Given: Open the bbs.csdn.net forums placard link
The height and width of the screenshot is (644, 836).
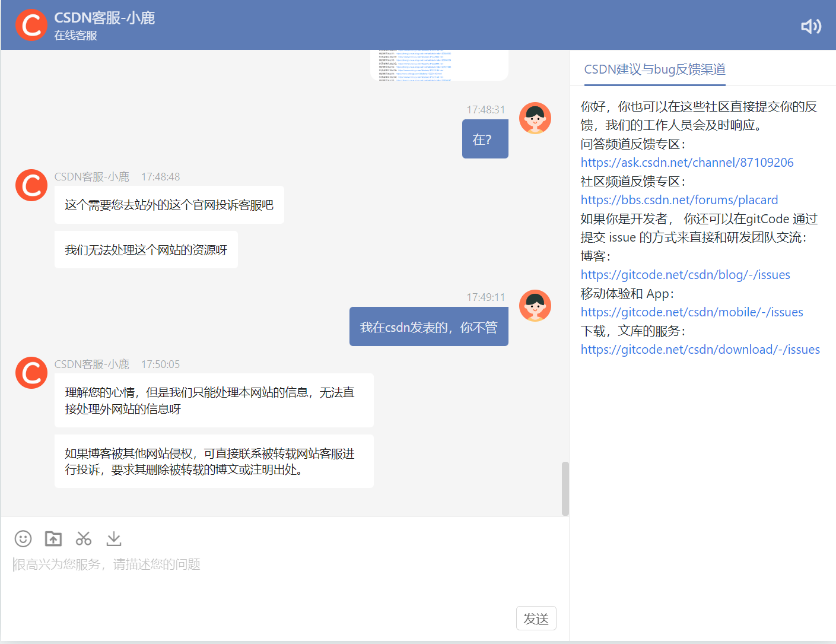Looking at the screenshot, I should 679,200.
